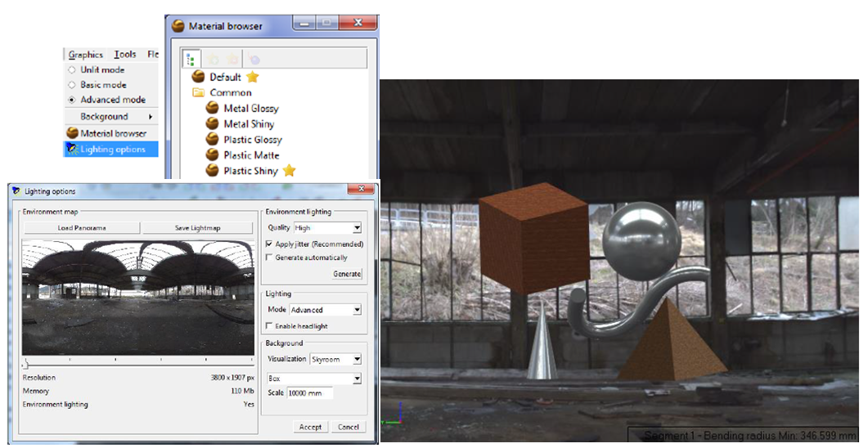Select Basic mode radio option

point(71,85)
